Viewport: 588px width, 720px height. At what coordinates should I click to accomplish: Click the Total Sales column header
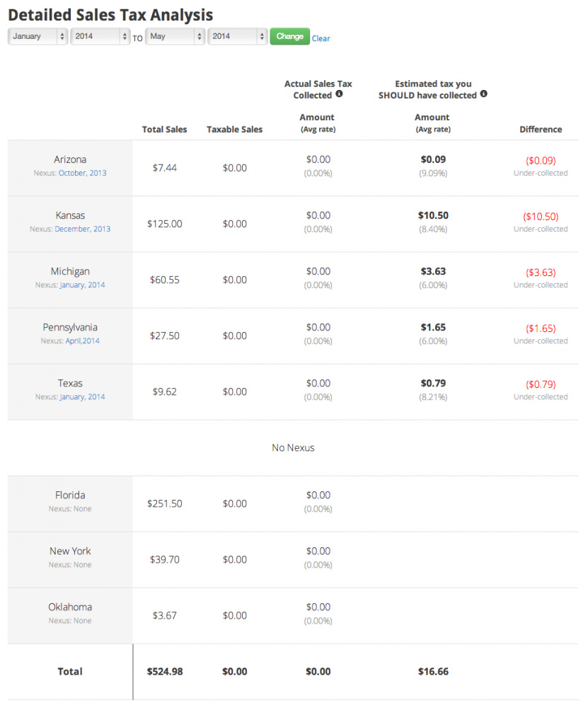[164, 130]
